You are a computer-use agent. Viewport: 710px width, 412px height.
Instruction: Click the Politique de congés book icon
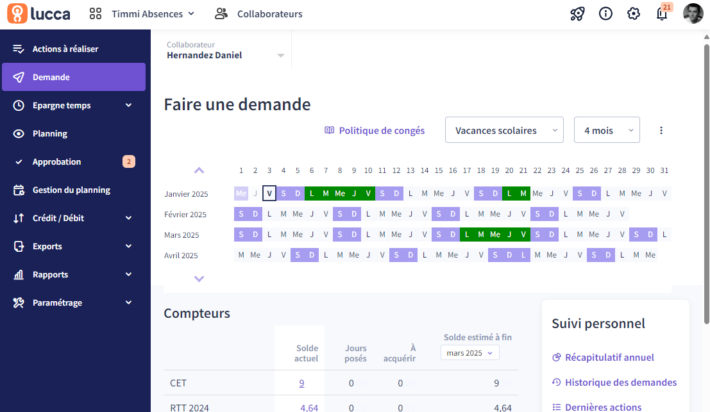click(329, 130)
